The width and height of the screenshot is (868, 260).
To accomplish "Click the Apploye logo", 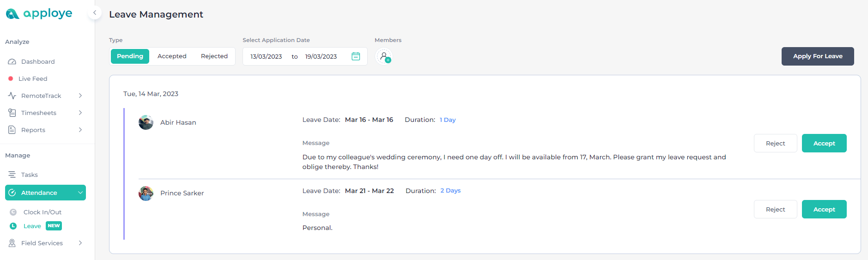I will click(x=39, y=14).
